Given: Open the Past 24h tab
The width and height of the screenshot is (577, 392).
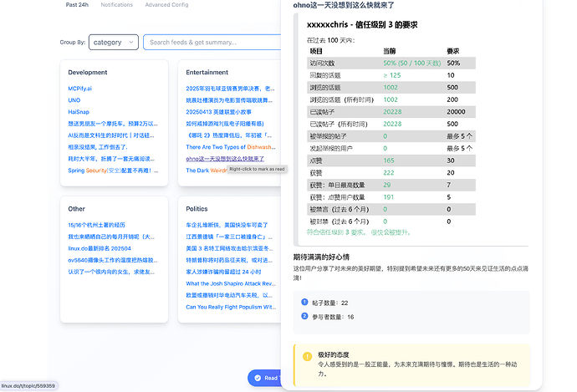Looking at the screenshot, I should (x=77, y=5).
